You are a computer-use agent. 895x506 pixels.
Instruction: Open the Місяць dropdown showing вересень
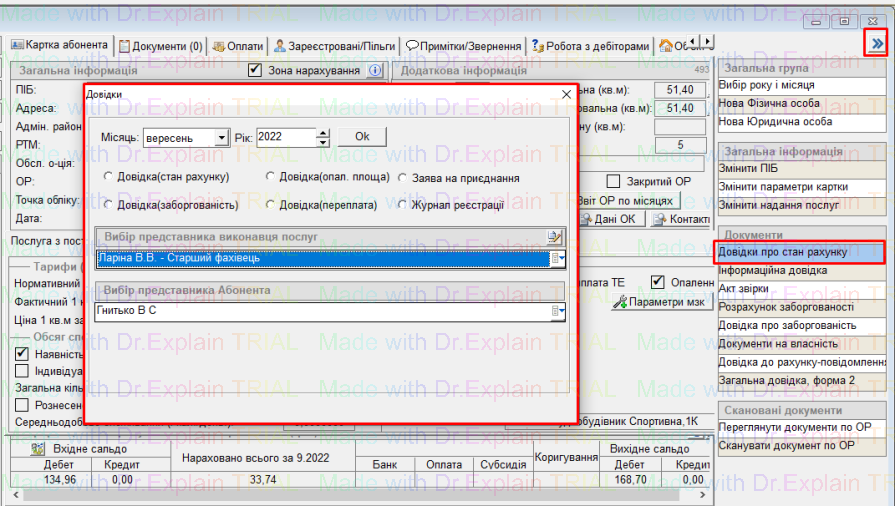pos(221,137)
